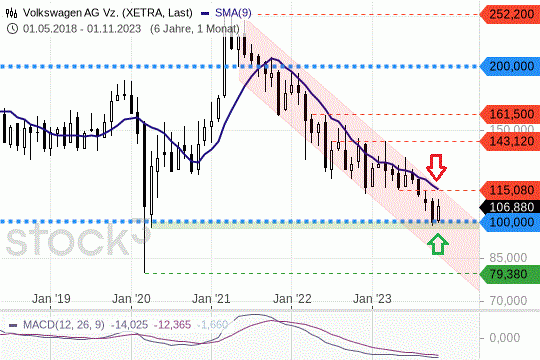This screenshot has height=360, width=540.
Task: Click the MACD(12, 26, 9) indicator label
Action: [63, 325]
